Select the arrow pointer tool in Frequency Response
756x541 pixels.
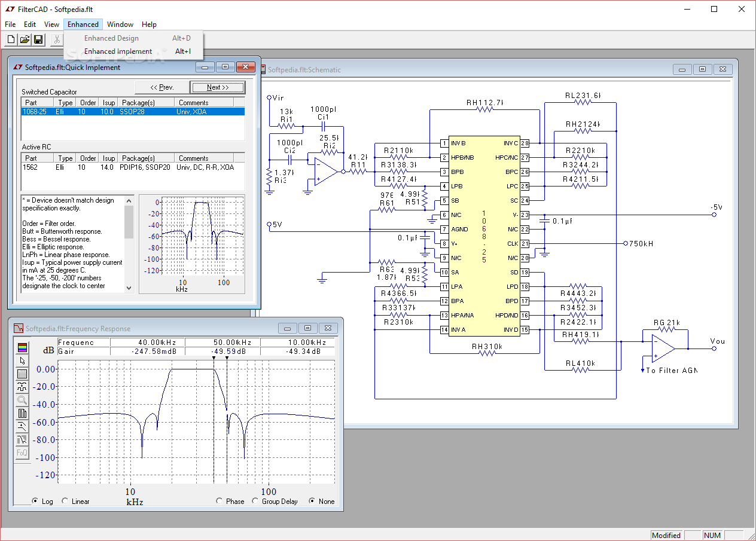tap(22, 360)
